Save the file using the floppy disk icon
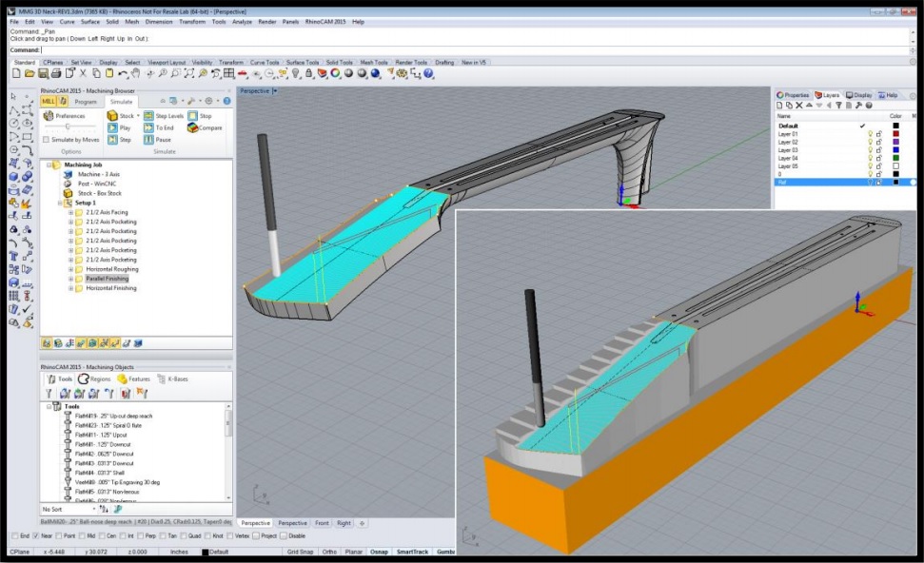 [43, 73]
